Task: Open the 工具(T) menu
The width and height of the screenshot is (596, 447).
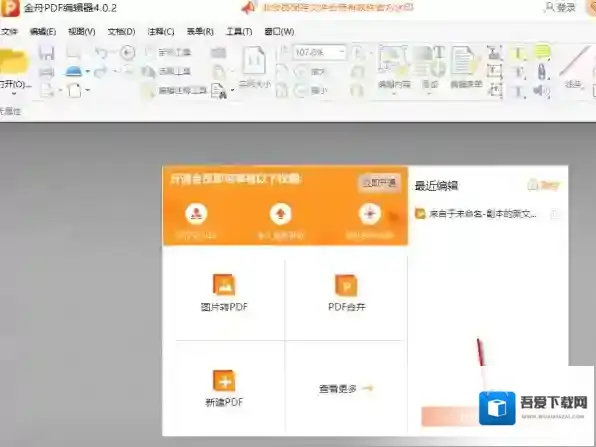Action: point(239,32)
